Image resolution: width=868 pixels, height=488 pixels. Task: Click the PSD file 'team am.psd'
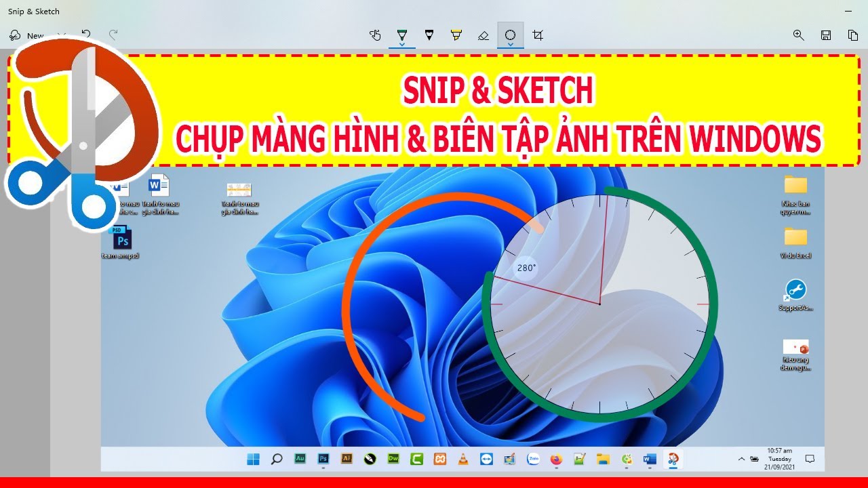pyautogui.click(x=122, y=243)
